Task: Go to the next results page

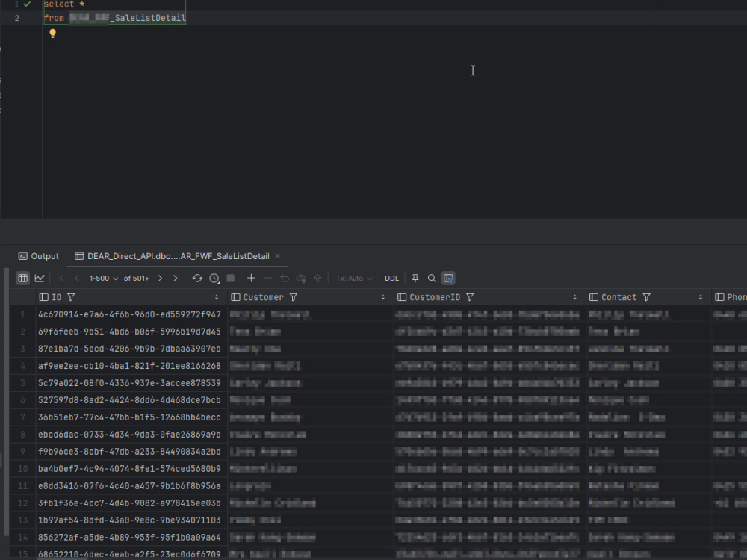Action: [160, 278]
